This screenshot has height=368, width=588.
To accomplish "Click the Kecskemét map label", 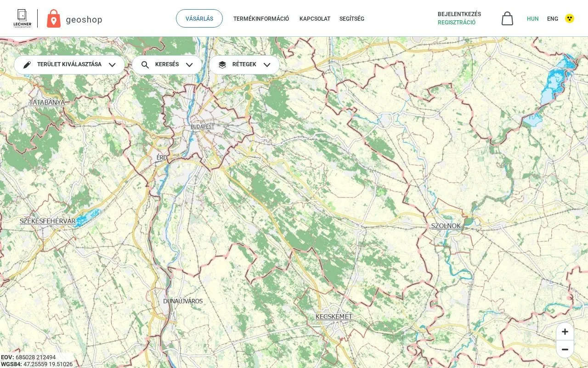I will click(334, 317).
